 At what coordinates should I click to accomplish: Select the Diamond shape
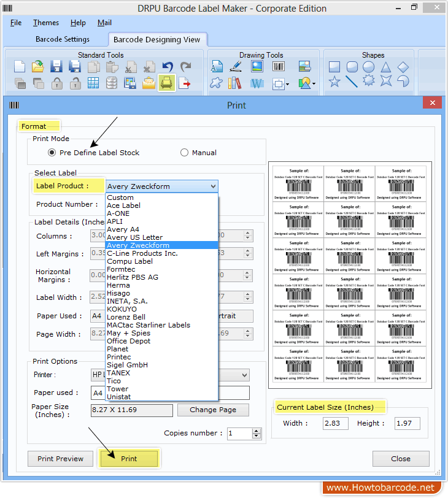tap(403, 67)
